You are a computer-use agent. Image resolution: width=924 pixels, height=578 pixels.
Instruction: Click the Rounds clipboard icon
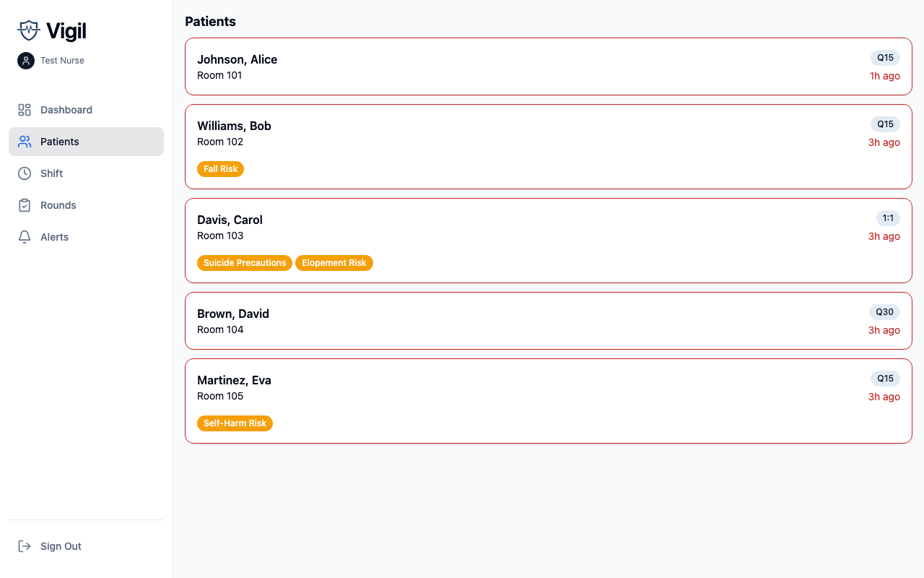click(x=24, y=205)
